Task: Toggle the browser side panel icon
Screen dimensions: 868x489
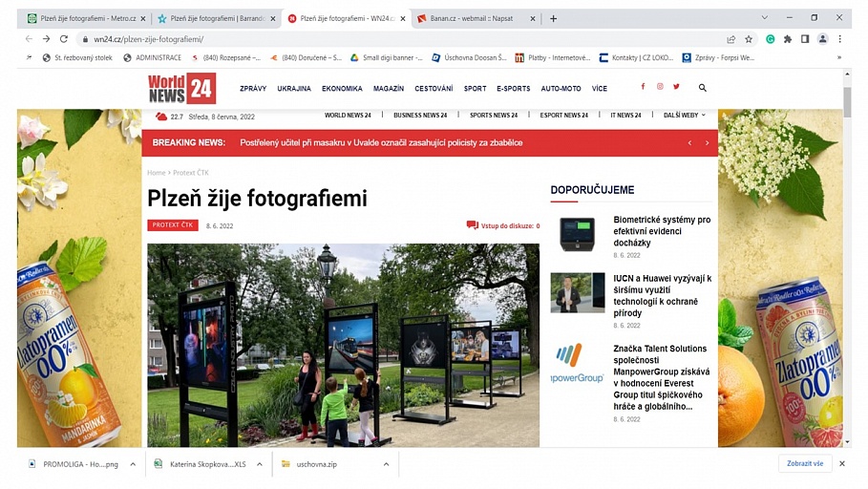Action: (805, 39)
